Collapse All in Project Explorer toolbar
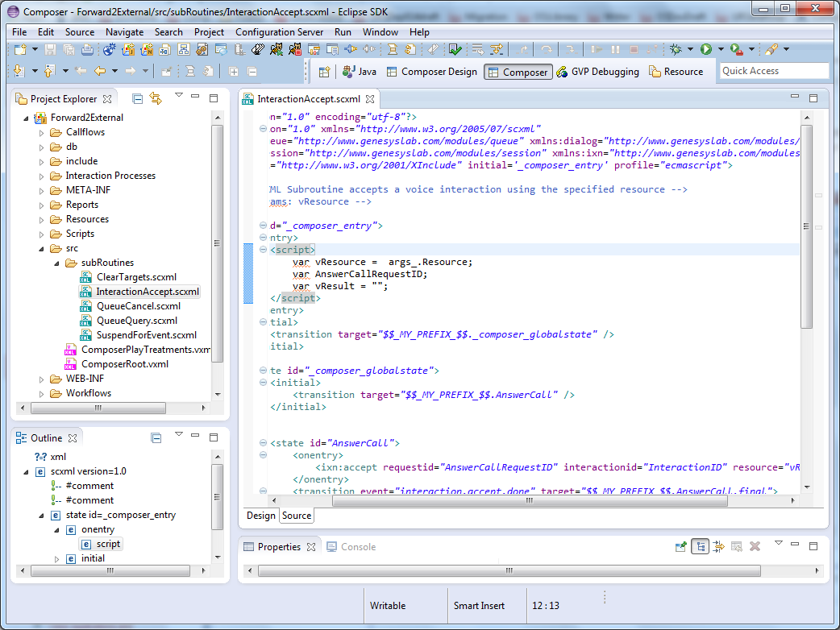This screenshot has height=630, width=840. coord(138,98)
